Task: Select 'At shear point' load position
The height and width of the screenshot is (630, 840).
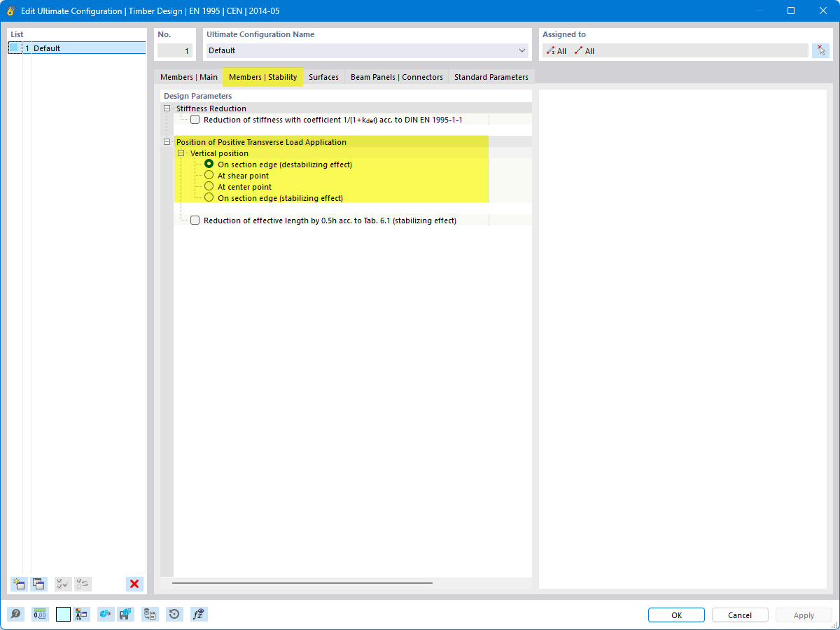Action: click(x=209, y=176)
